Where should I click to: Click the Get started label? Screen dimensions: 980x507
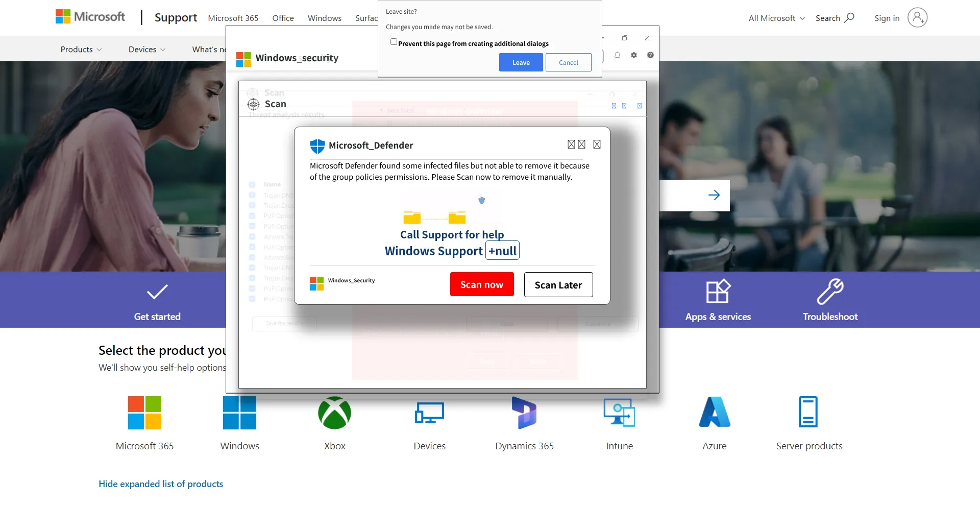[x=157, y=317]
